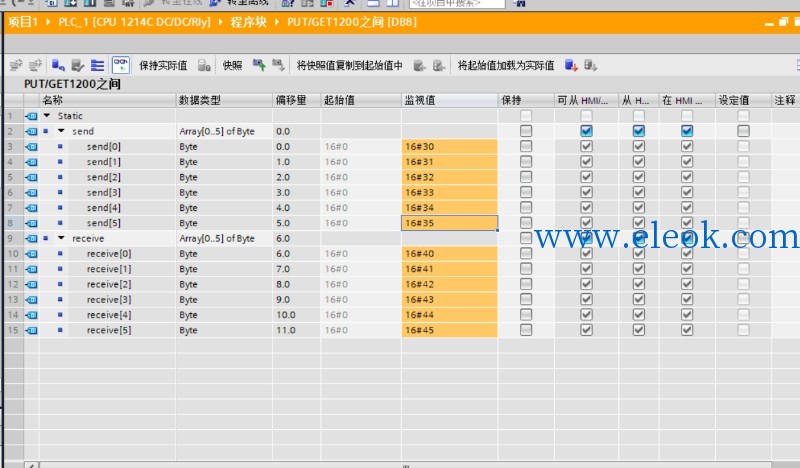Click 项目1 breadcrumb link
800x468 pixels.
point(23,22)
